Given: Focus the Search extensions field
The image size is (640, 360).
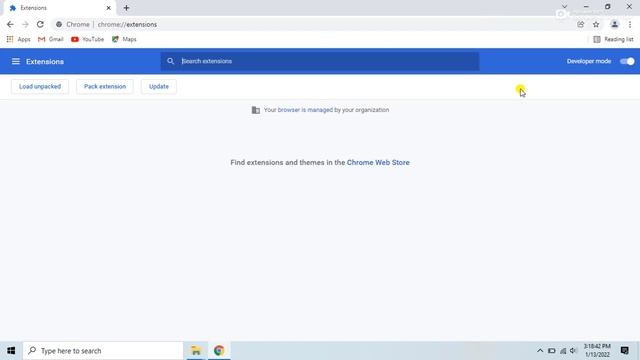Looking at the screenshot, I should 320,61.
